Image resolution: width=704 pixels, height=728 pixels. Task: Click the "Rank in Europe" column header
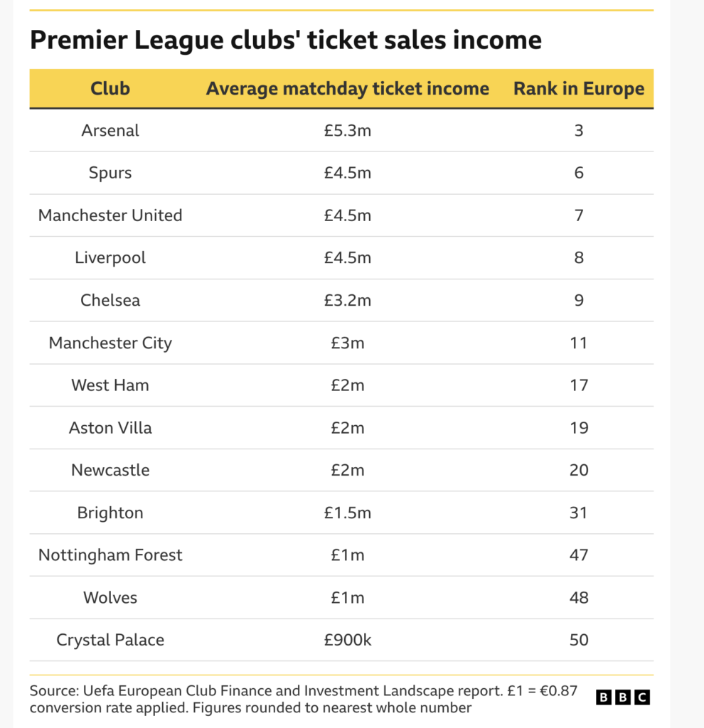click(x=579, y=89)
